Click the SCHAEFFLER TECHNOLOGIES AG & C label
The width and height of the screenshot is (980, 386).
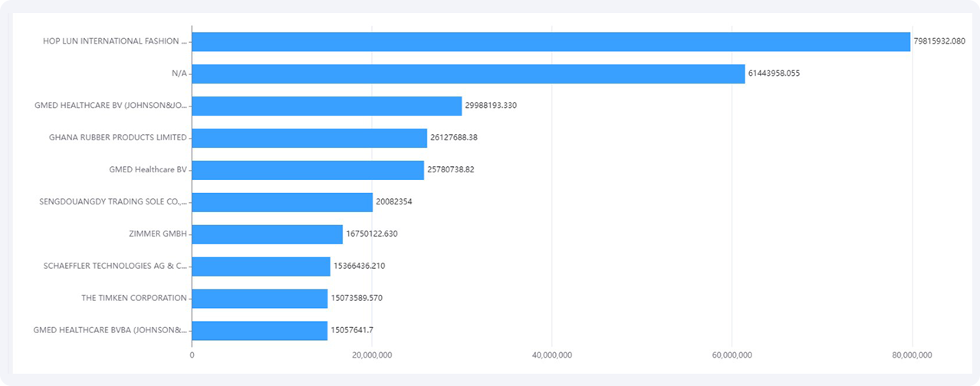coord(115,267)
